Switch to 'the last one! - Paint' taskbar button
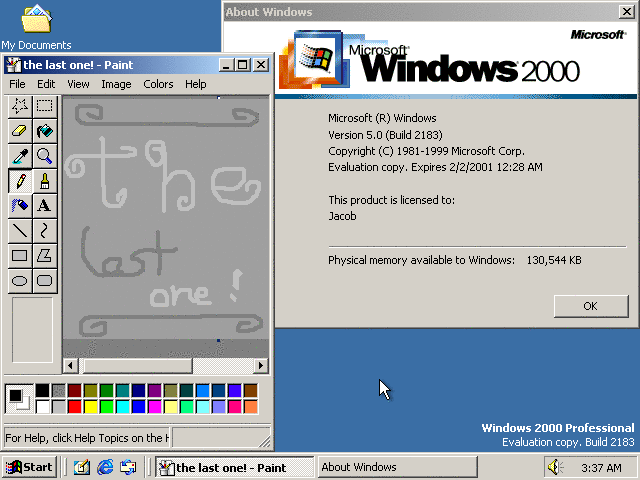 [x=234, y=467]
